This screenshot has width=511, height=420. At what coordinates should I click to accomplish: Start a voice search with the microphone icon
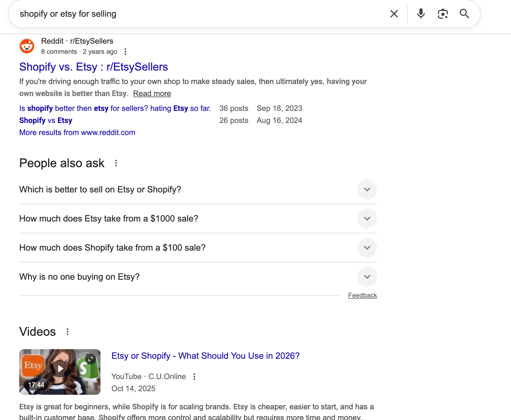[x=420, y=13]
